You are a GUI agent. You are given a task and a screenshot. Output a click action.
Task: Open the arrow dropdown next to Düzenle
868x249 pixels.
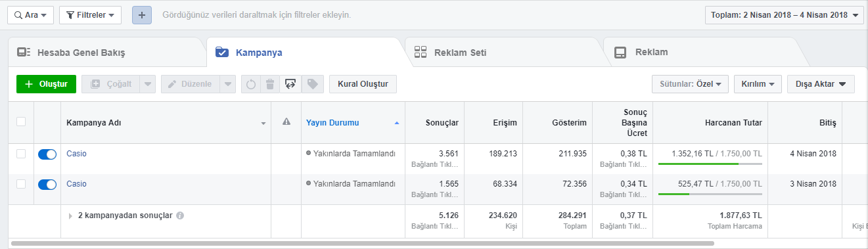[227, 84]
